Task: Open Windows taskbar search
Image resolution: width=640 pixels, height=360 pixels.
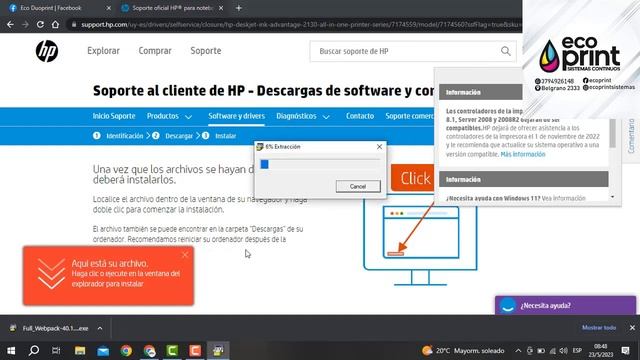Action: (34, 351)
